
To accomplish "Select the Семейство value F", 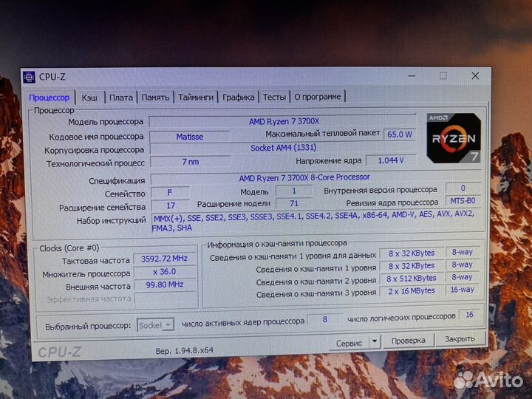I will coord(170,193).
